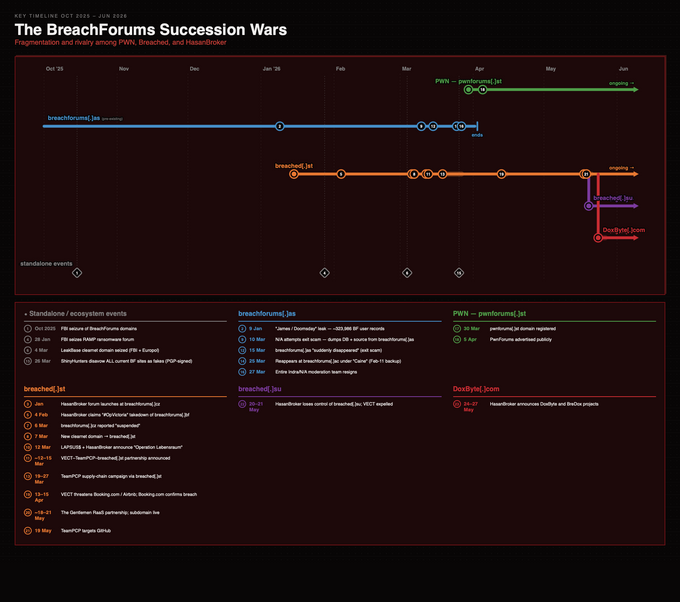Click the orange breached[.]st start node
The width and height of the screenshot is (680, 602).
294,174
